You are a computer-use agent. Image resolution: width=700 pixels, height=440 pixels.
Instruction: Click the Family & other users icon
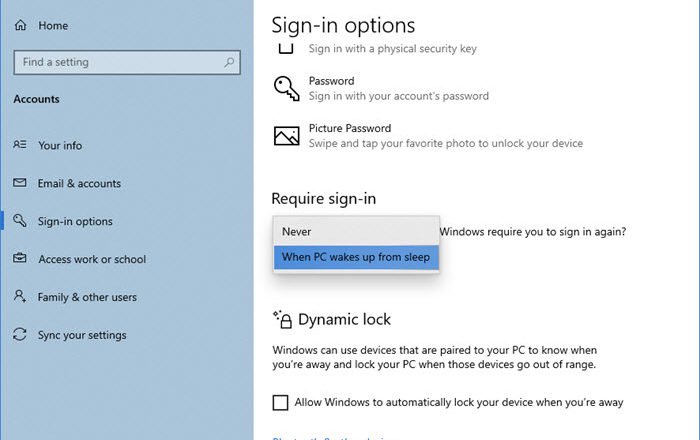point(20,297)
